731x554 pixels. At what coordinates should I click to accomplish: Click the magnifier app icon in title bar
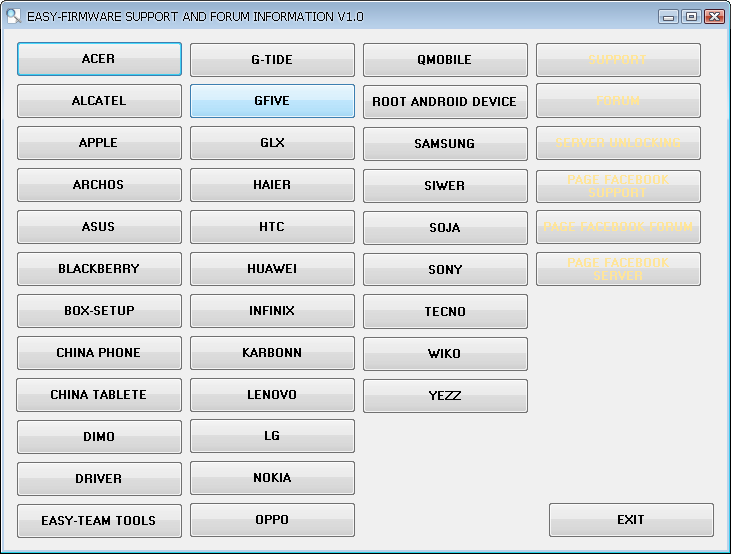[14, 16]
